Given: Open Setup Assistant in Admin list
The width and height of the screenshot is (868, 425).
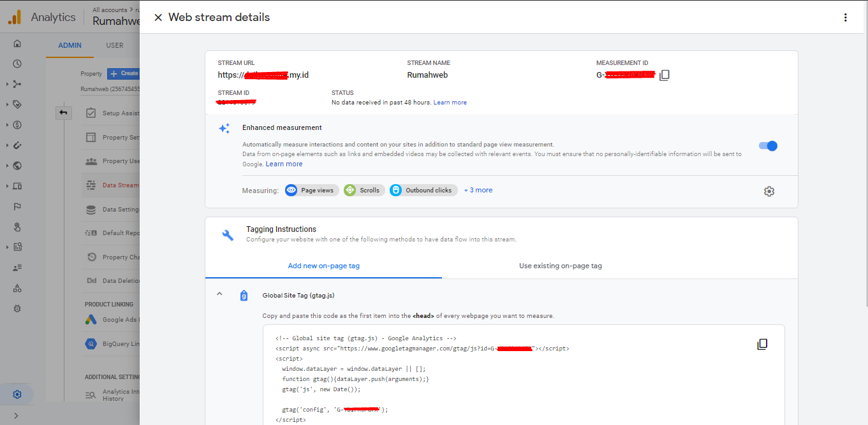Looking at the screenshot, I should tap(112, 113).
